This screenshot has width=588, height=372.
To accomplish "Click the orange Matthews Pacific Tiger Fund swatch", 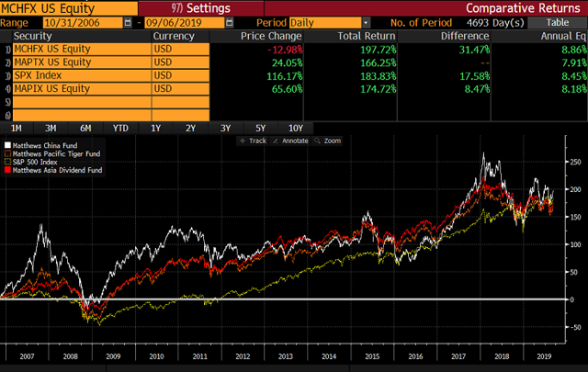I will click(7, 153).
